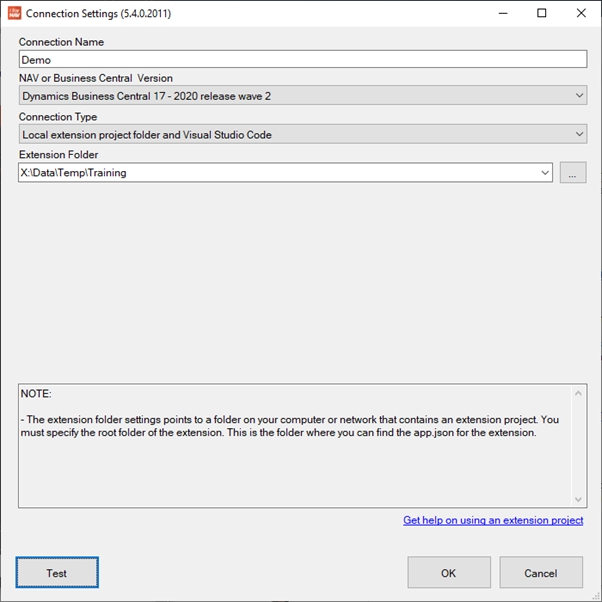Viewport: 602px width, 602px height.
Task: Browse for extension folder with ellipsis button
Action: click(572, 173)
